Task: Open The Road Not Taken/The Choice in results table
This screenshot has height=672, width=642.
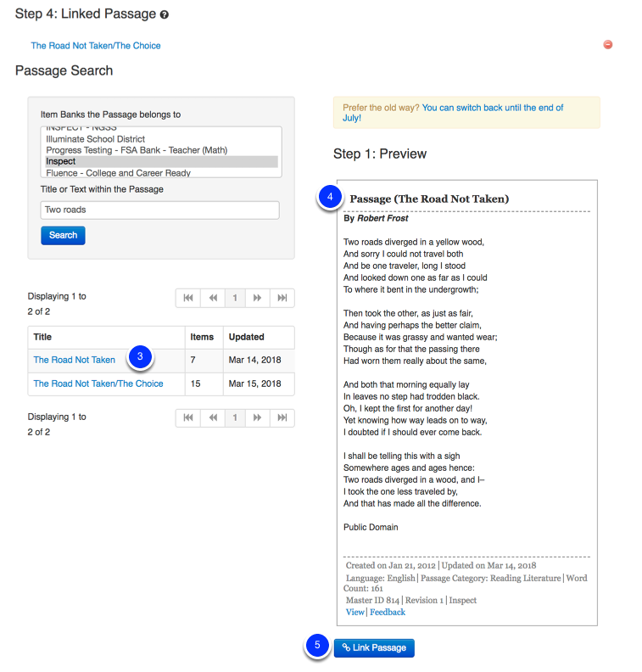Action: [x=98, y=384]
